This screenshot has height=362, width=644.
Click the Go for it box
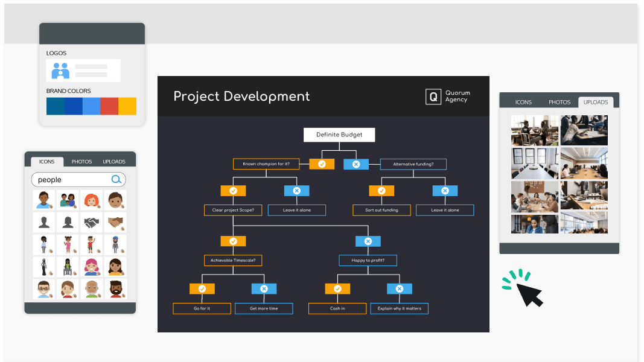coord(202,308)
